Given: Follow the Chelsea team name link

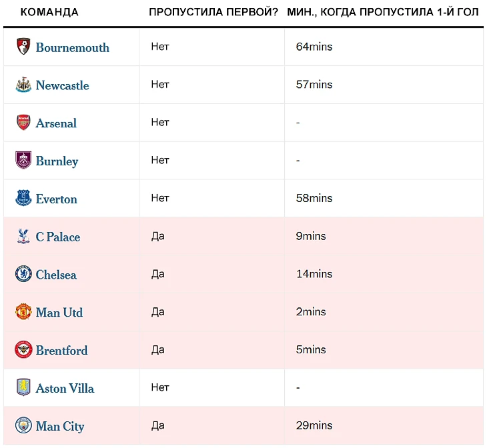Looking at the screenshot, I should [56, 275].
